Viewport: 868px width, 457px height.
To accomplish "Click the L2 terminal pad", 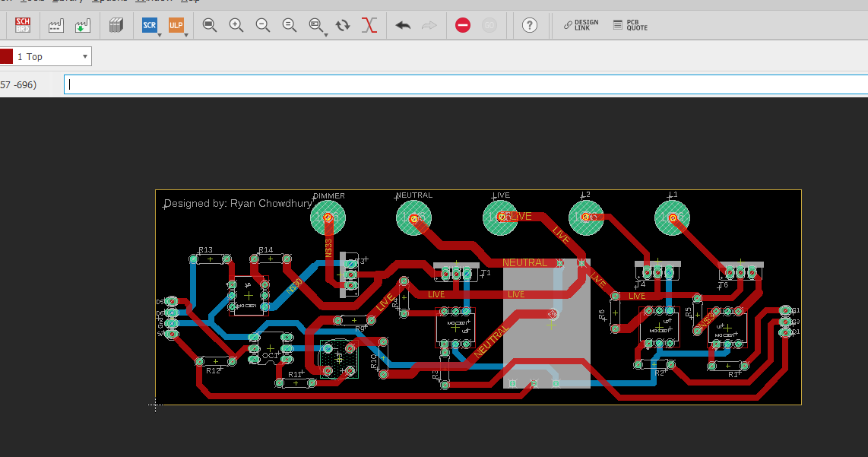I will [586, 217].
